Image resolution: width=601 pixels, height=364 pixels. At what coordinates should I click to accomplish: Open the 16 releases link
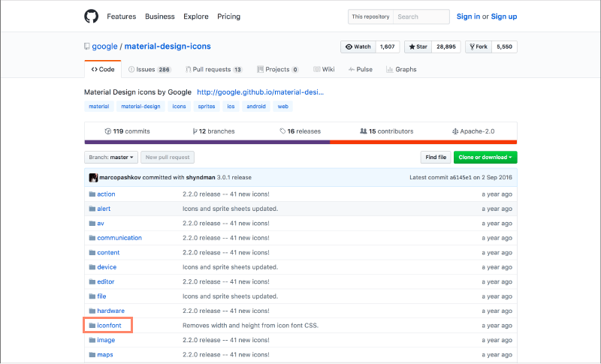(x=300, y=131)
